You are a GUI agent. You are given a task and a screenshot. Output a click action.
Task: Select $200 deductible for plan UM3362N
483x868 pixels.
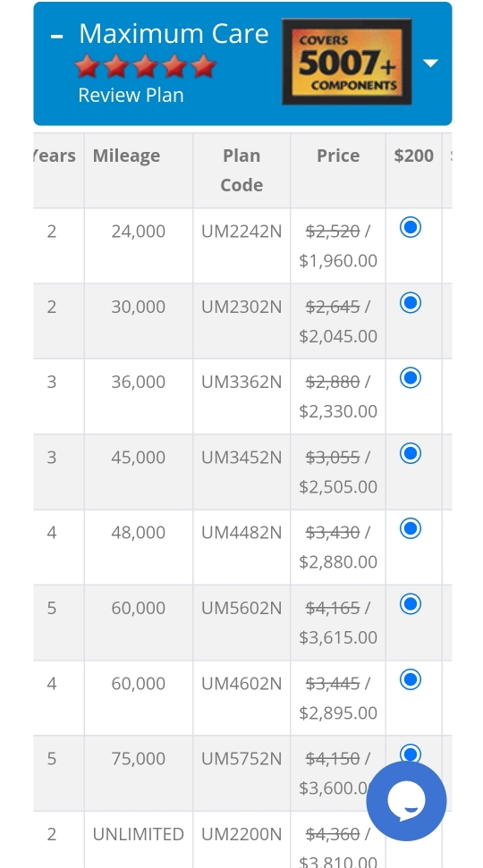click(x=411, y=378)
